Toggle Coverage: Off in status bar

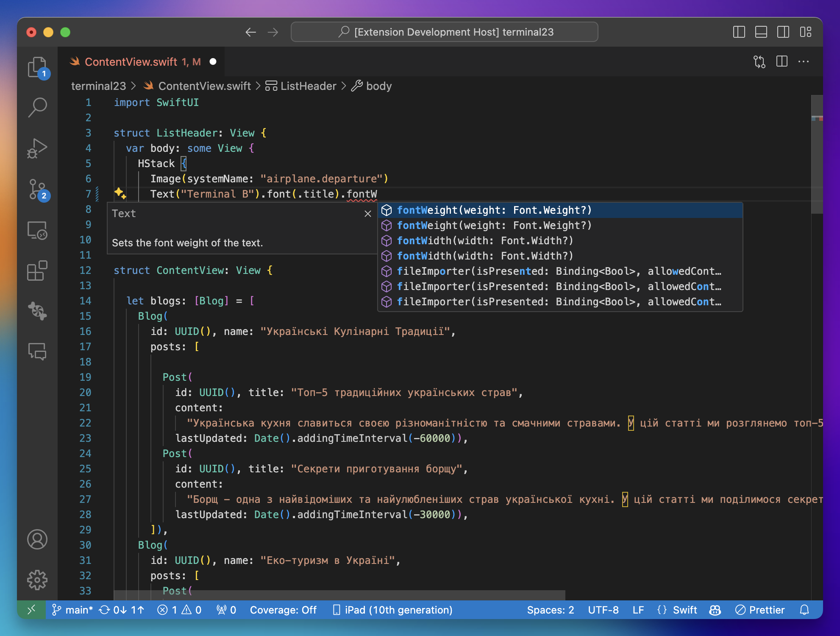283,610
